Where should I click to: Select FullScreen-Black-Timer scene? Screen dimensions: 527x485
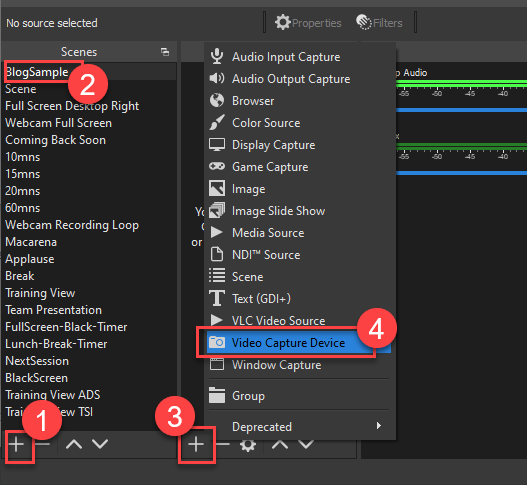89,327
